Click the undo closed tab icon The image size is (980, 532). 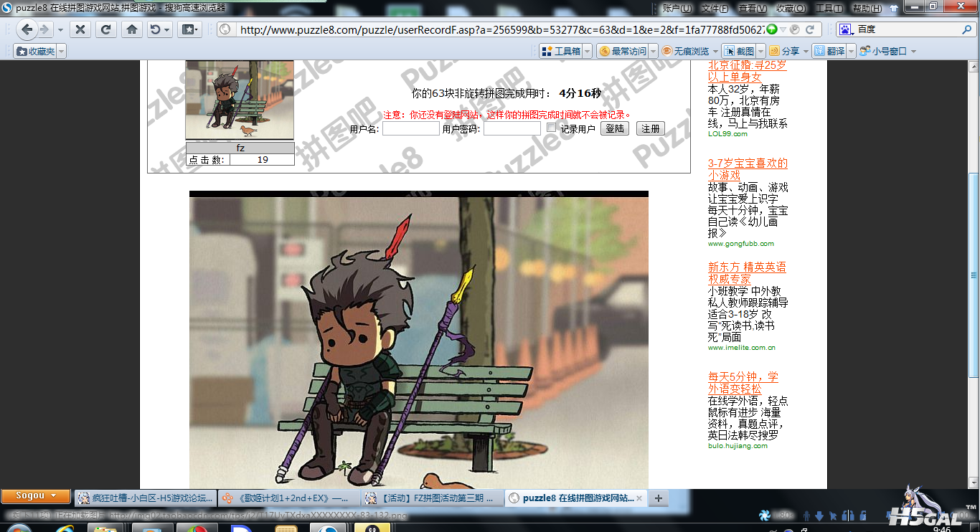[155, 29]
